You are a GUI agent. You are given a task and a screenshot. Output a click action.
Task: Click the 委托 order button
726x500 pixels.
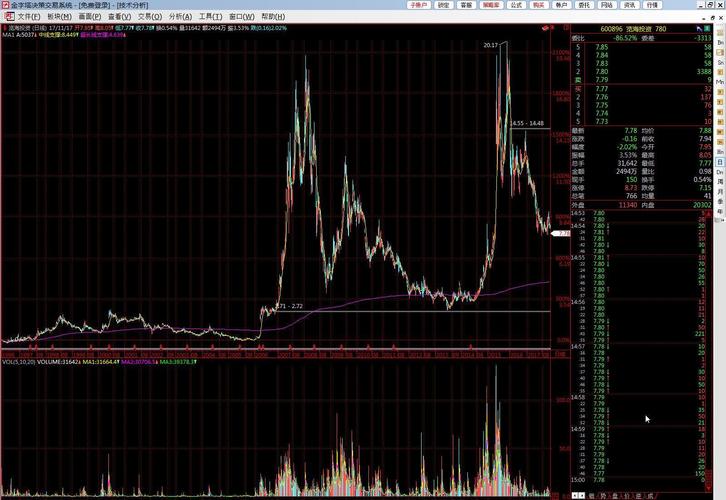click(584, 5)
